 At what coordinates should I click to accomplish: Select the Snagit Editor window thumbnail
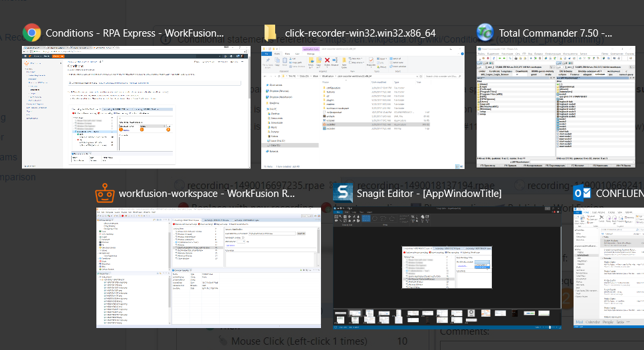[447, 267]
